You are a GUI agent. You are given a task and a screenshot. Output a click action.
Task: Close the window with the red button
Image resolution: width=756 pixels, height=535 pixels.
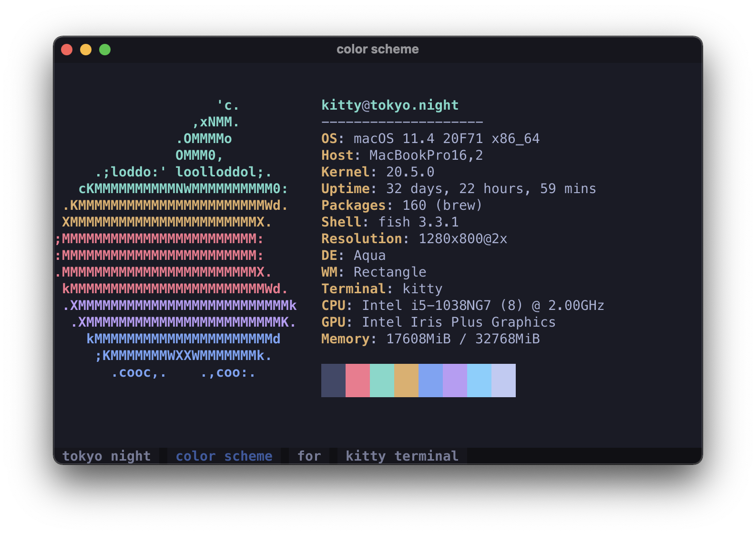coord(67,50)
